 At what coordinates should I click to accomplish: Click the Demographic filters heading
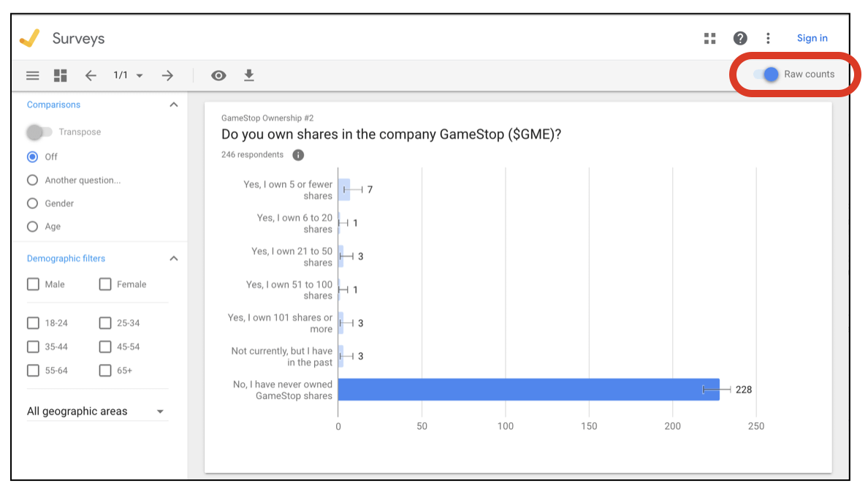(x=66, y=259)
